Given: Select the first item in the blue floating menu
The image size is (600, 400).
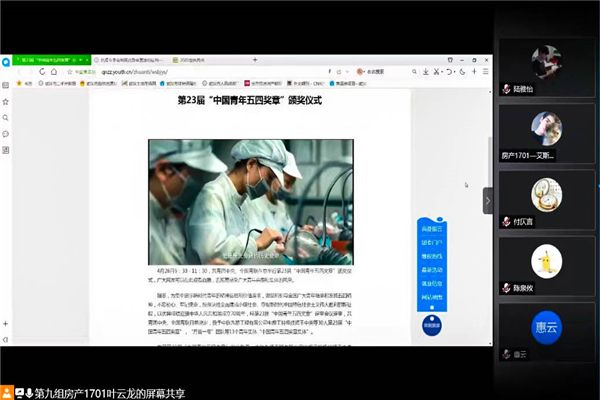Looking at the screenshot, I should coord(432,229).
